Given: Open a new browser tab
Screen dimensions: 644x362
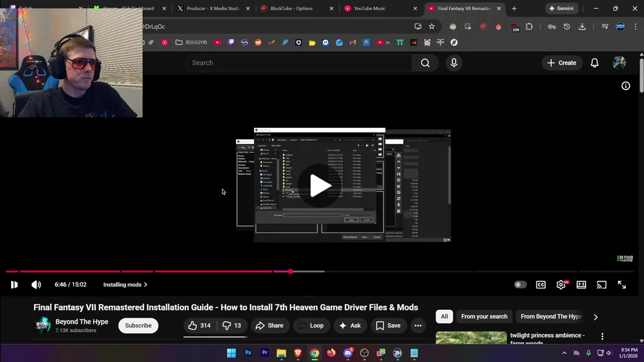Looking at the screenshot, I should click(x=514, y=9).
